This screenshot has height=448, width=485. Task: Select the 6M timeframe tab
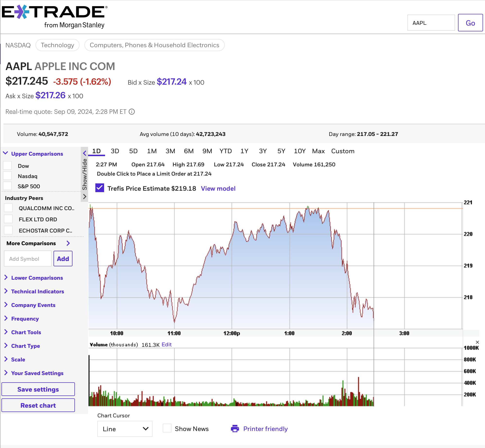189,151
